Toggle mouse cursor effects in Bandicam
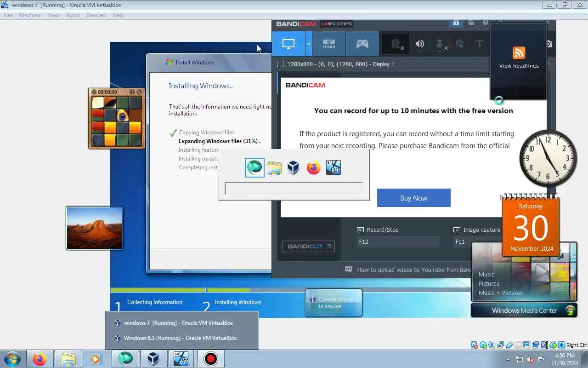 (460, 44)
